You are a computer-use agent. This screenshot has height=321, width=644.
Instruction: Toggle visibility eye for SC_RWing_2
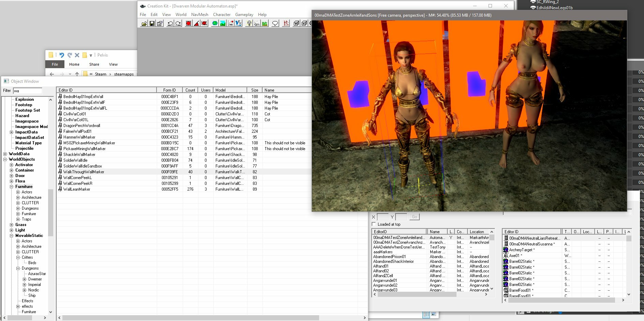[x=533, y=2]
